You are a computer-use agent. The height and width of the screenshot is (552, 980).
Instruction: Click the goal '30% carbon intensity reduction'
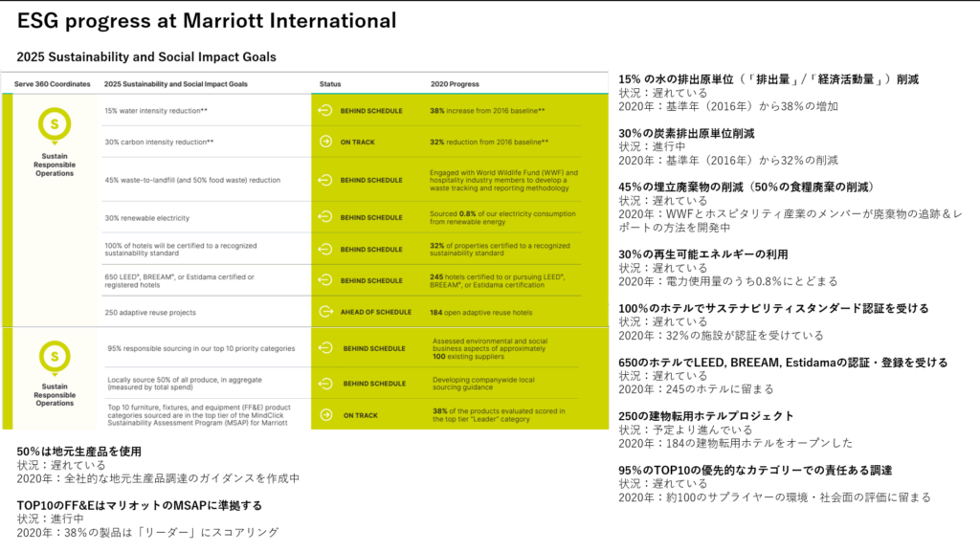pyautogui.click(x=160, y=142)
